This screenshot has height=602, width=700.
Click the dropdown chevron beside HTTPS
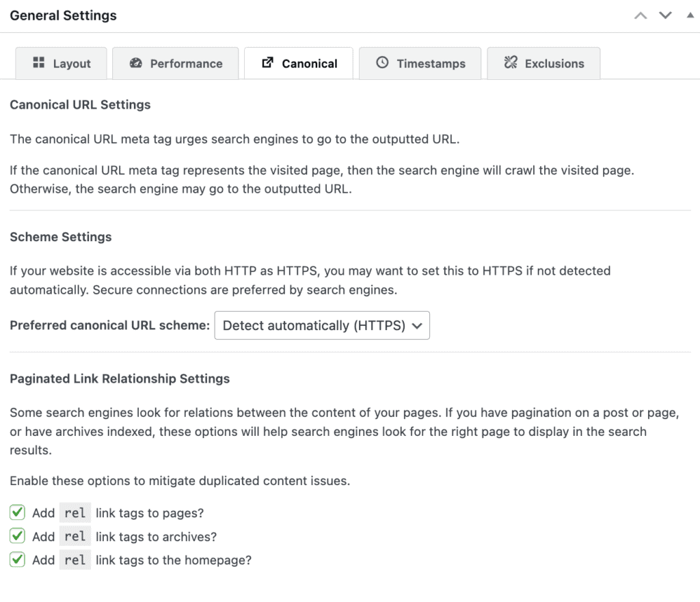(x=417, y=326)
